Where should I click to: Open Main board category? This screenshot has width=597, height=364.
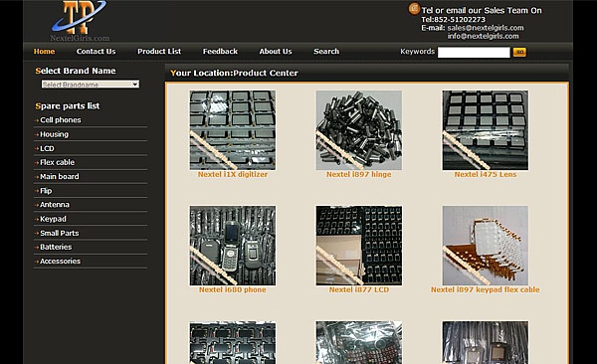click(60, 176)
